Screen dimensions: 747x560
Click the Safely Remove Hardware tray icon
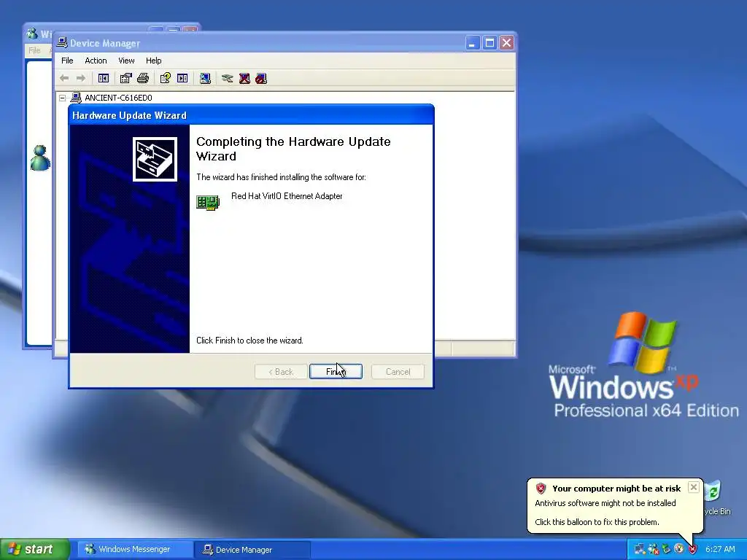667,549
